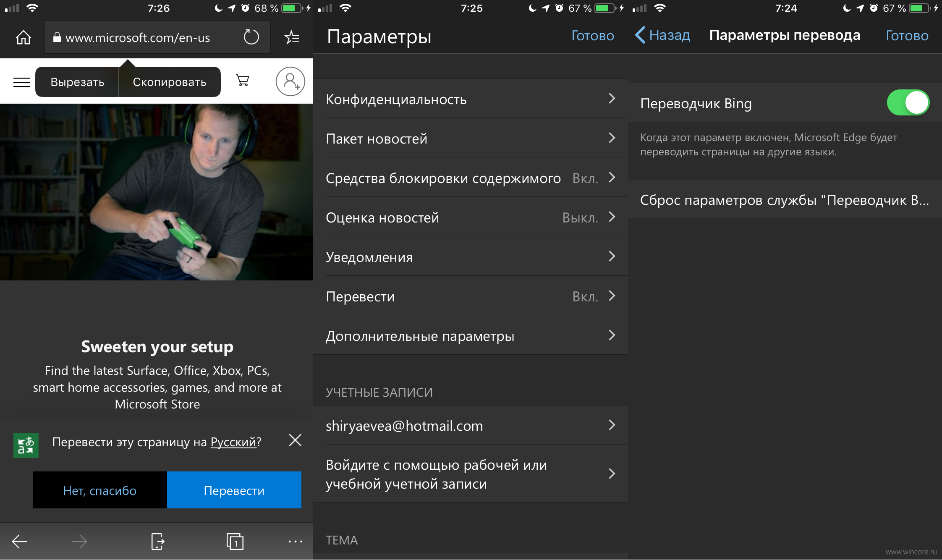This screenshot has height=560, width=942.
Task: Tap the Выкл. value beside Оценка новостей
Action: pos(580,217)
